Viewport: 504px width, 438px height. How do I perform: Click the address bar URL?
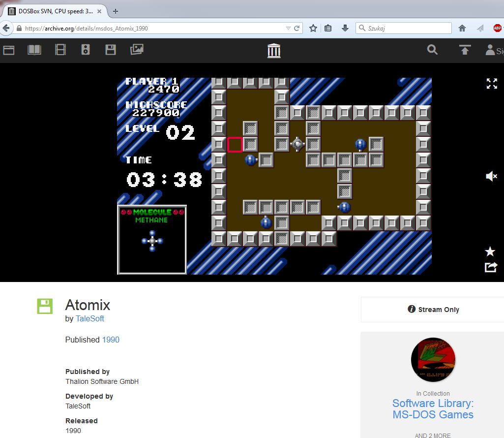click(87, 29)
